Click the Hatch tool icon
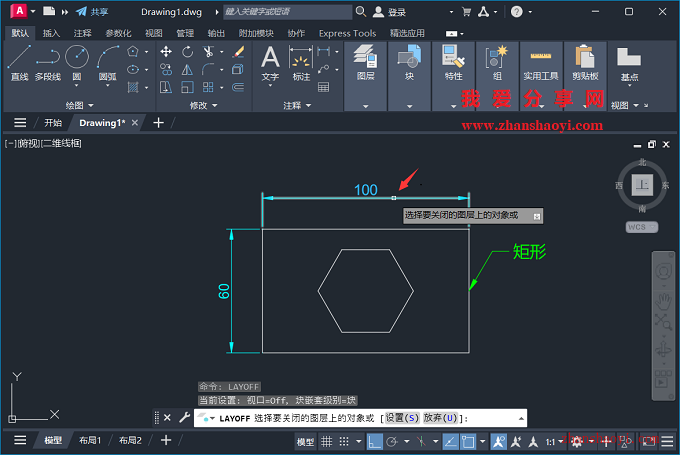The image size is (680, 455). (x=133, y=87)
